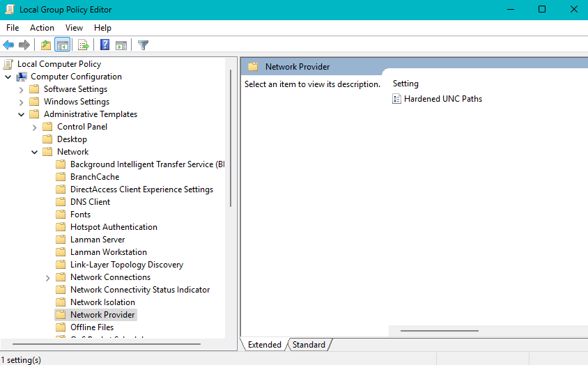Expand the Control Panel node
The height and width of the screenshot is (365, 588).
click(x=35, y=127)
